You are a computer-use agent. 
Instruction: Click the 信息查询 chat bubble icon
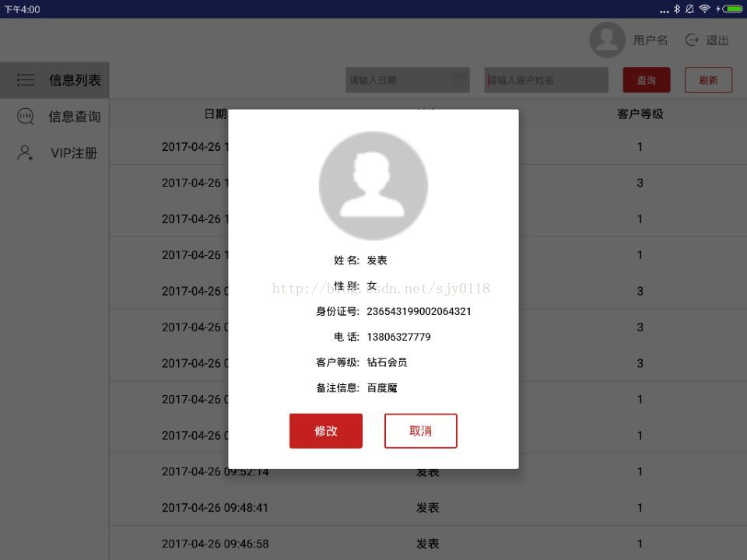tap(25, 116)
